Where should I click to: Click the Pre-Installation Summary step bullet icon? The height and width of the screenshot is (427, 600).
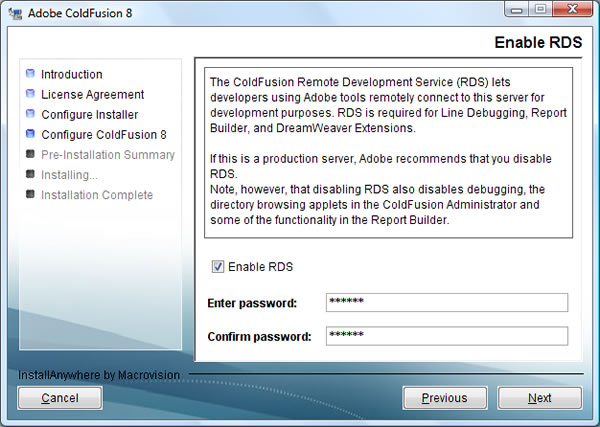pos(30,153)
